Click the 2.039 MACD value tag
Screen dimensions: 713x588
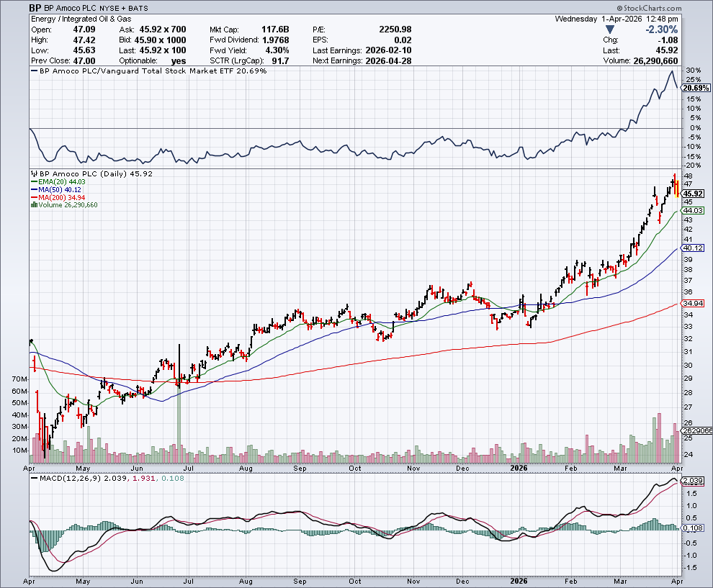[692, 481]
